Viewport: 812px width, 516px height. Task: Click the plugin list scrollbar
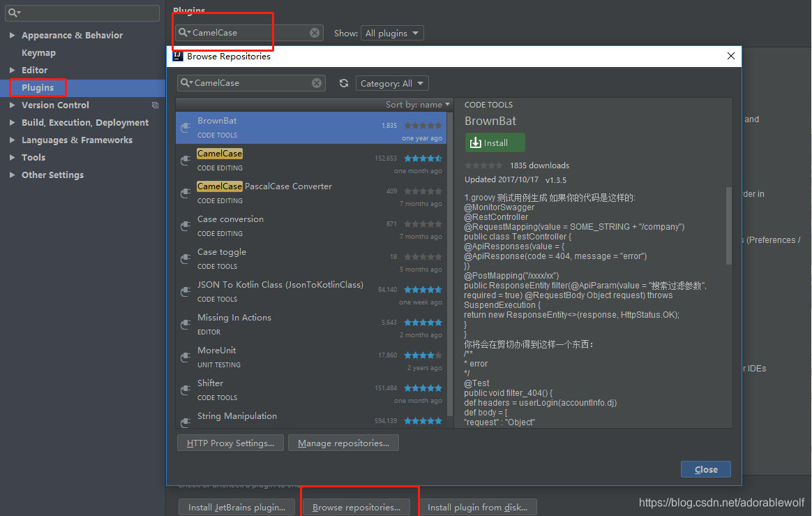(x=449, y=265)
